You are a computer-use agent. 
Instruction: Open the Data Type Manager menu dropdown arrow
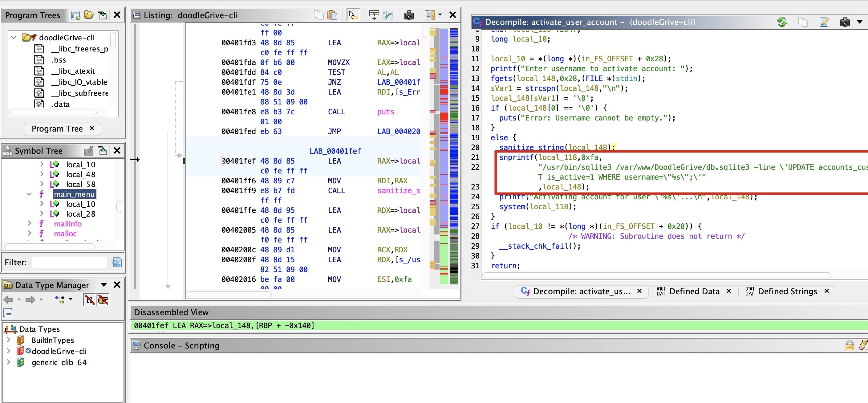point(104,285)
